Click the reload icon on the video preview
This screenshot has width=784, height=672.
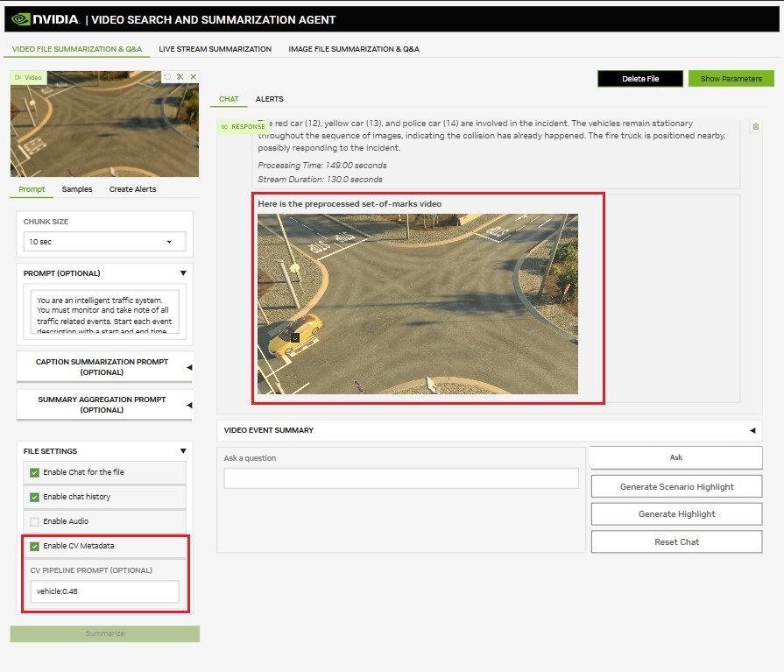click(x=167, y=77)
